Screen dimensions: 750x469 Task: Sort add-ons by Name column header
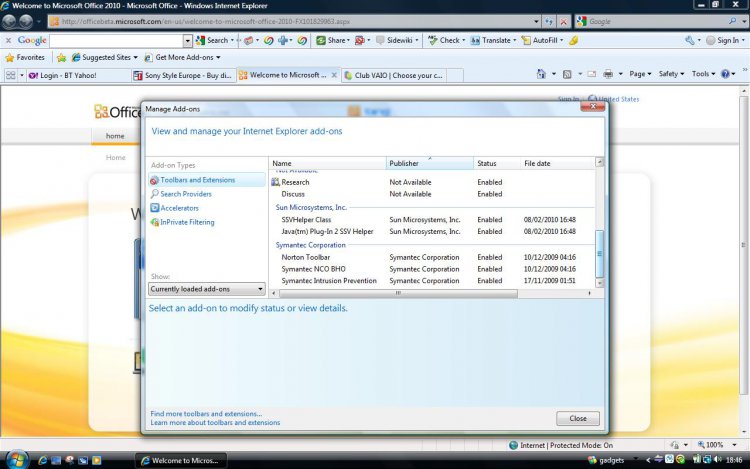pos(327,164)
